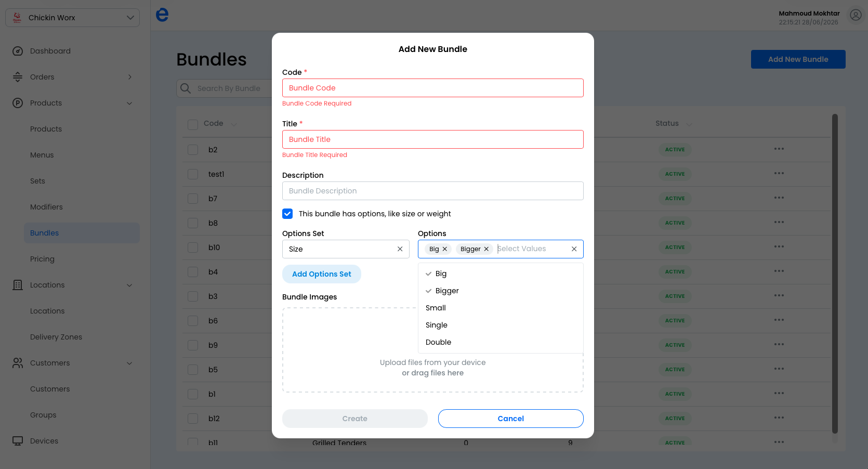The height and width of the screenshot is (469, 868).
Task: Click the Add Options Set button
Action: point(322,274)
